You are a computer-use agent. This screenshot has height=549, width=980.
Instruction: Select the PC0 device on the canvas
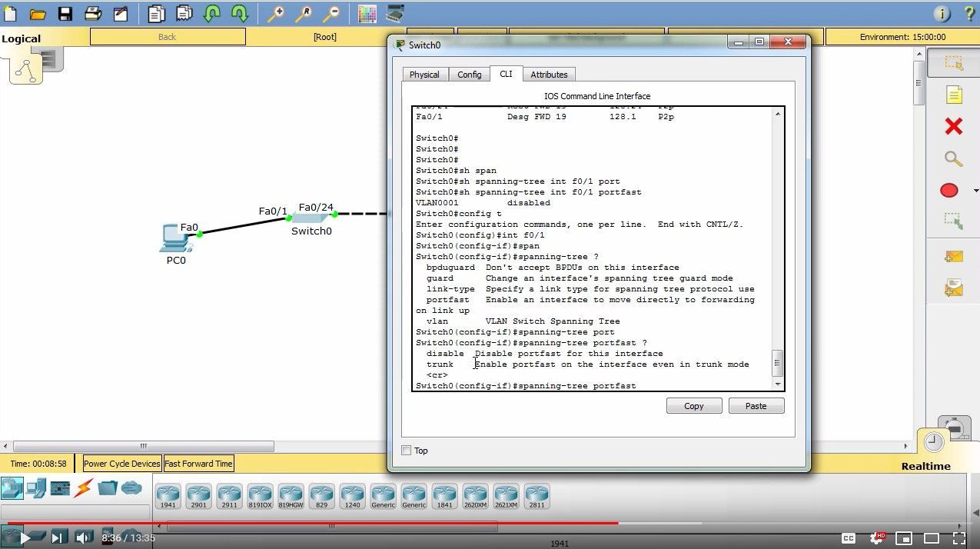pos(176,239)
